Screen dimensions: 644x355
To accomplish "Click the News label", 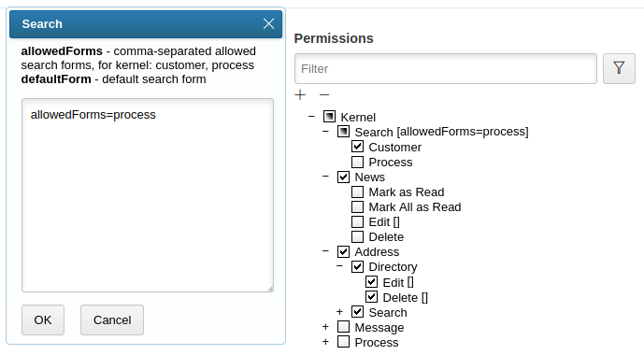I will tap(369, 177).
